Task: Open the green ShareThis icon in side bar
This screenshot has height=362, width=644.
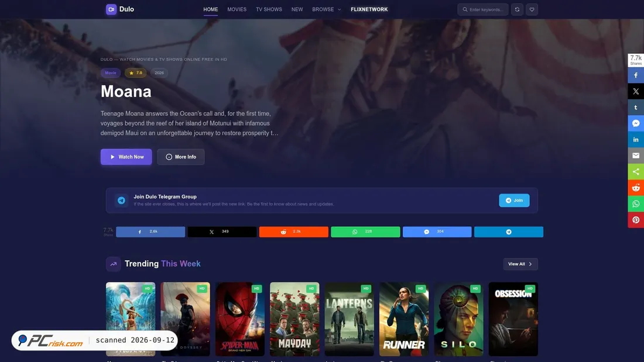Action: [x=636, y=171]
